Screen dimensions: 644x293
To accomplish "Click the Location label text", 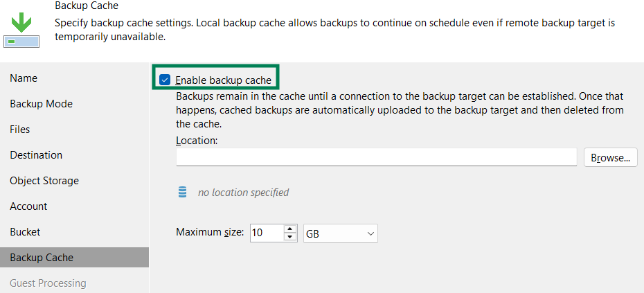I will click(197, 141).
